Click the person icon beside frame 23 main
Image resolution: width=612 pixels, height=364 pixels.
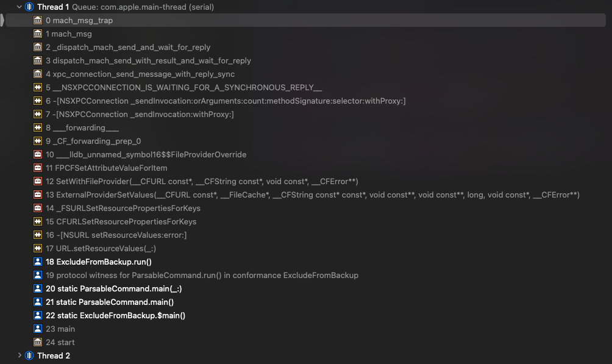[x=38, y=329]
